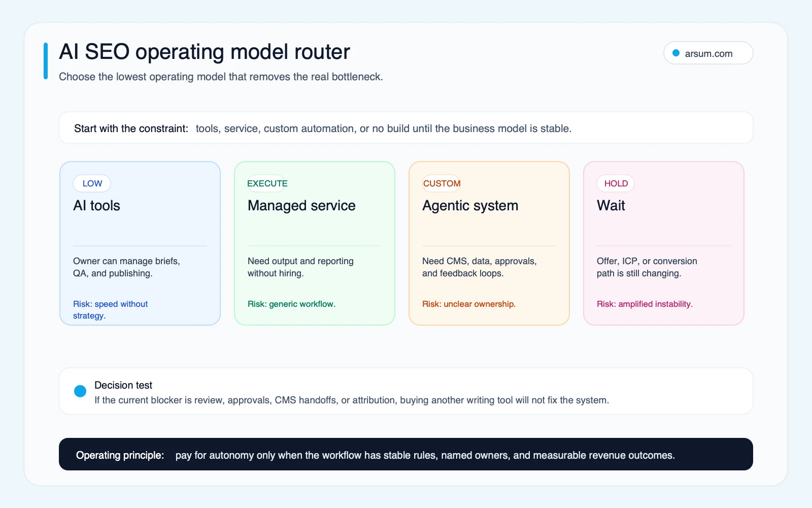Click 'Offer, ICP, or conversion path is still changing'
Screen dimensions: 812x508
(647, 267)
